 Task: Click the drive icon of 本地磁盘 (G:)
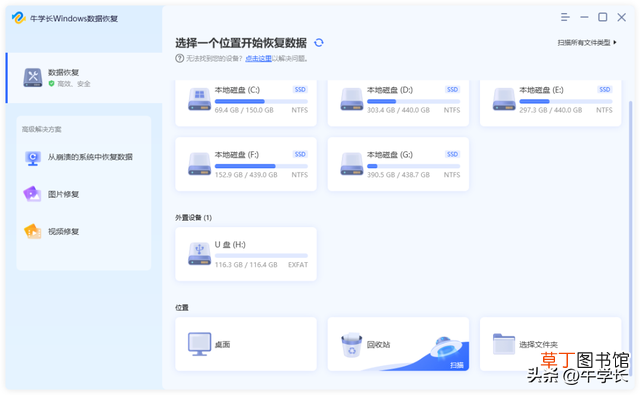coord(352,164)
